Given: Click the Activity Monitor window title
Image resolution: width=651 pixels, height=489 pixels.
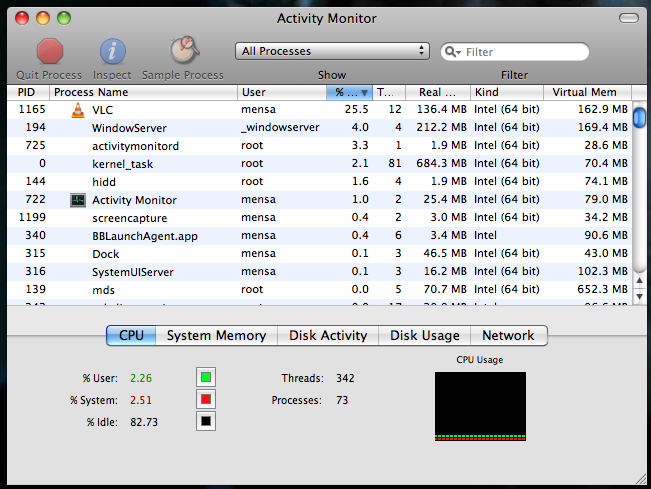Looking at the screenshot, I should pyautogui.click(x=327, y=18).
